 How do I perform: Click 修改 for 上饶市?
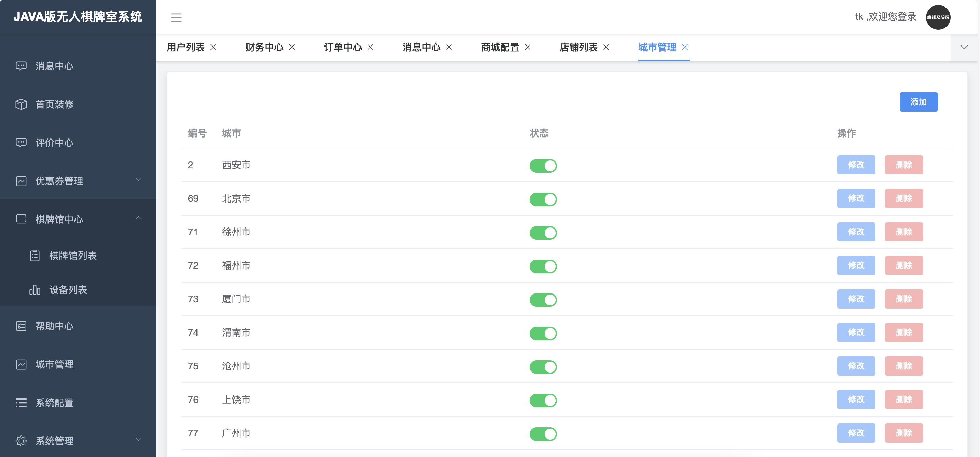856,400
